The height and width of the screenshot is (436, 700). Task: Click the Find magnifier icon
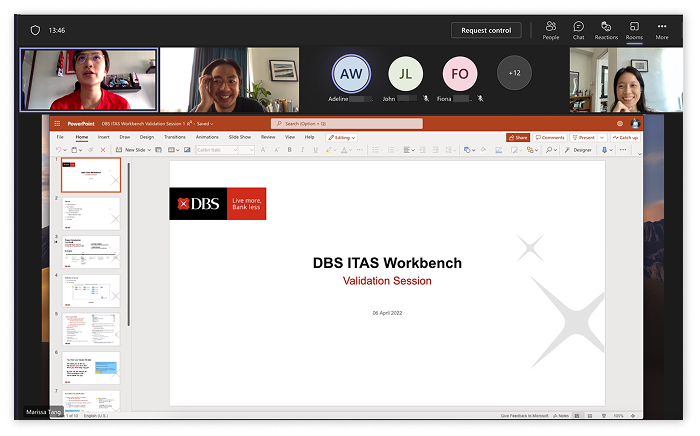(549, 150)
